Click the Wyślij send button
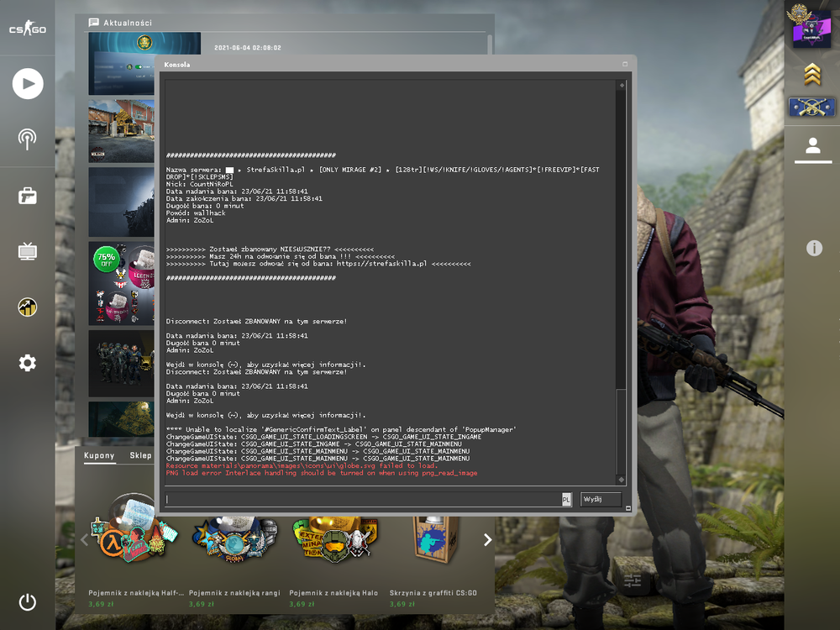 [601, 499]
